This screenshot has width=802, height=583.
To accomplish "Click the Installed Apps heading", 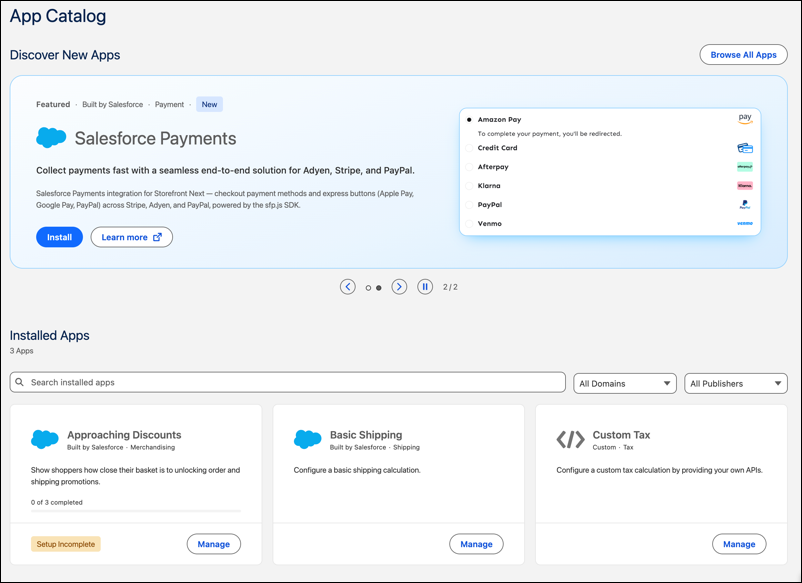I will point(50,335).
